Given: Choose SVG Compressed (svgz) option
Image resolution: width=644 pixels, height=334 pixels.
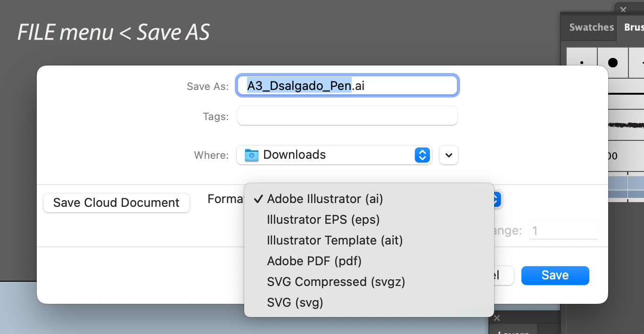Looking at the screenshot, I should [336, 282].
